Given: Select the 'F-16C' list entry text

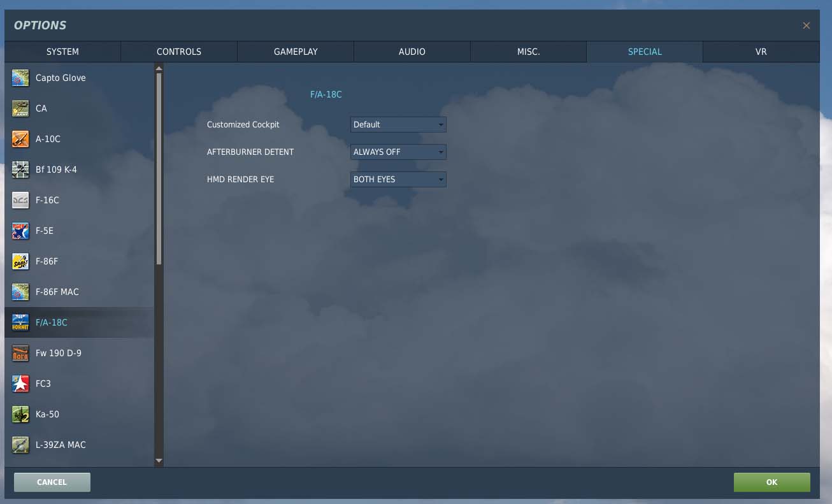Looking at the screenshot, I should click(47, 200).
